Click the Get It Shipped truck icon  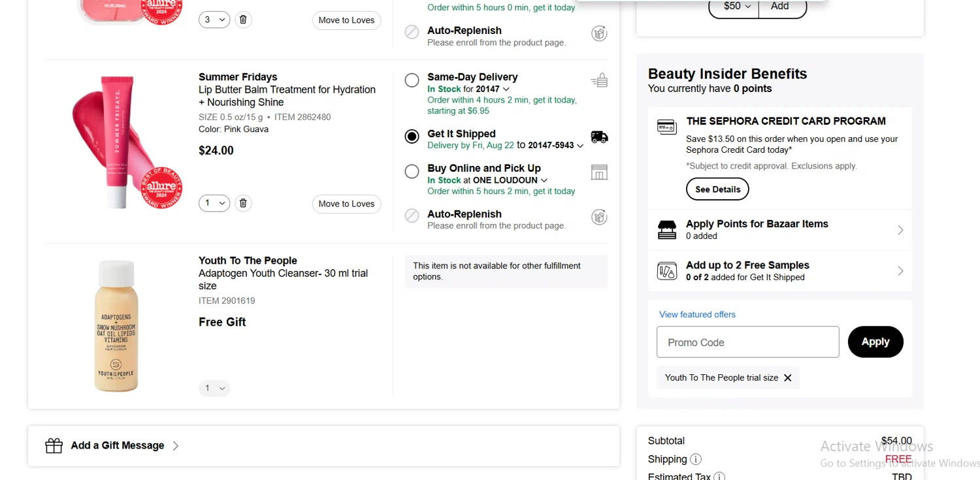click(599, 136)
